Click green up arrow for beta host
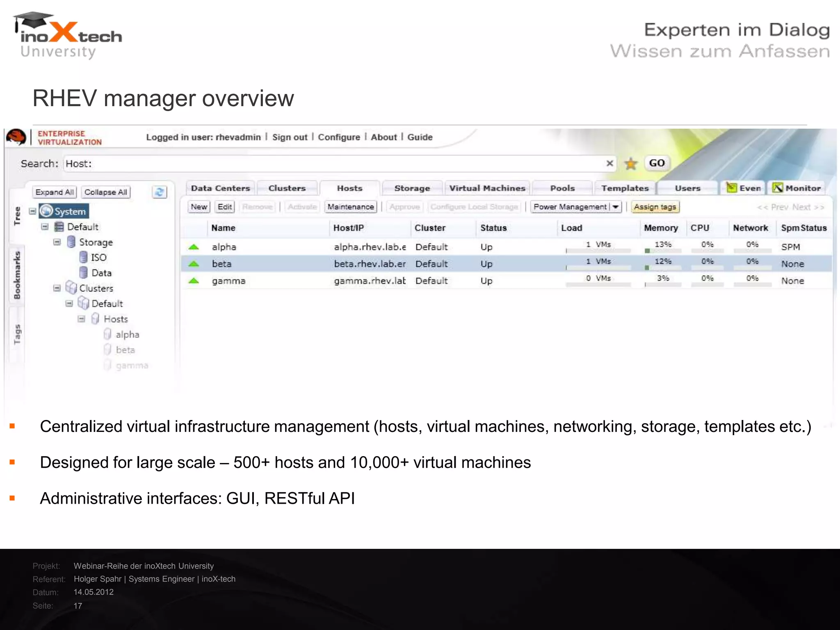 click(x=194, y=264)
